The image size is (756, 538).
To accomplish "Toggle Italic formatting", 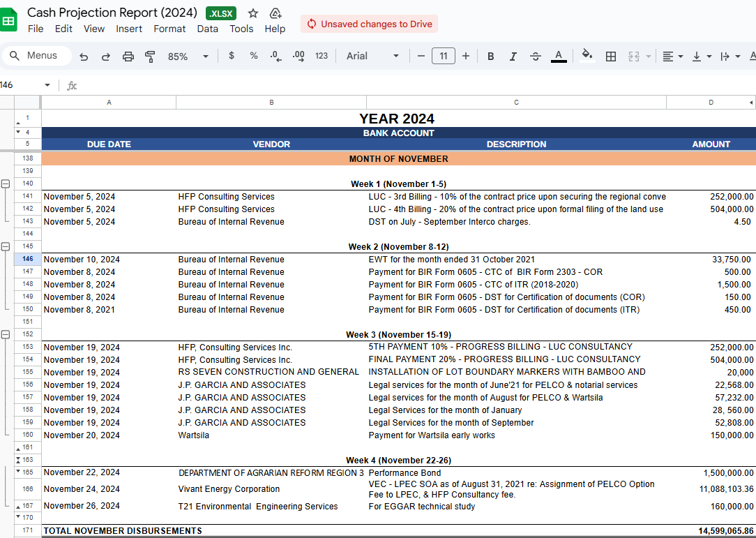I will click(x=513, y=57).
